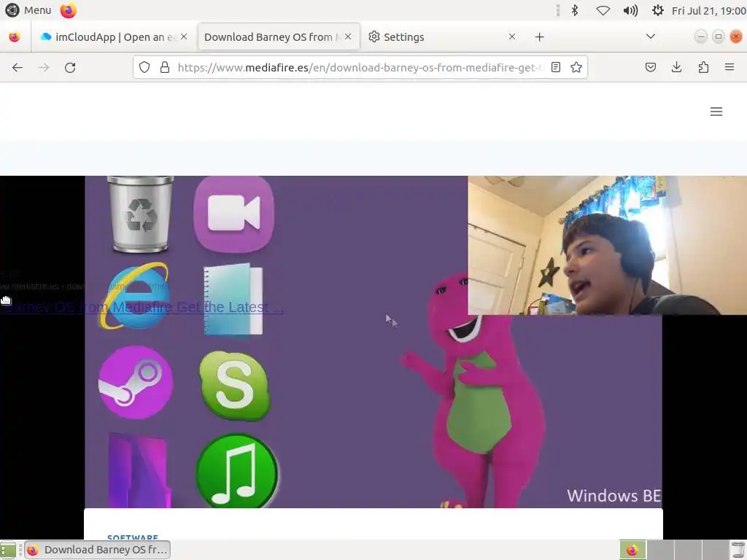This screenshot has height=560, width=747.
Task: Open the Wi-Fi network indicator
Action: [603, 10]
